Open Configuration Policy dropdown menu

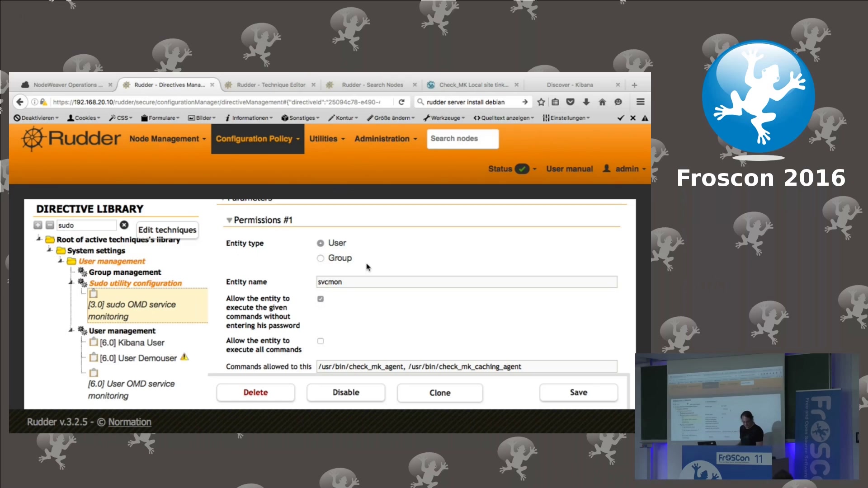pos(258,139)
